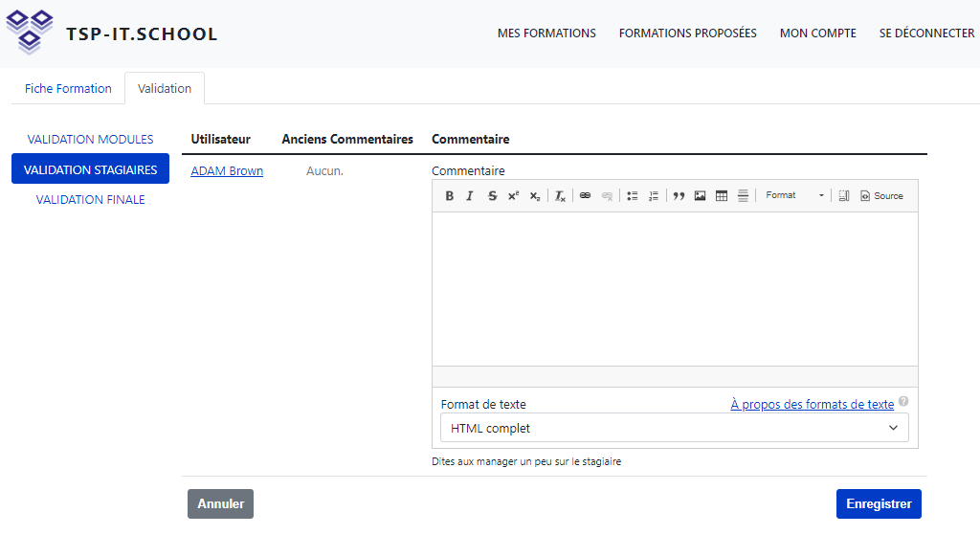
Task: Apply superscript formatting
Action: click(x=513, y=195)
